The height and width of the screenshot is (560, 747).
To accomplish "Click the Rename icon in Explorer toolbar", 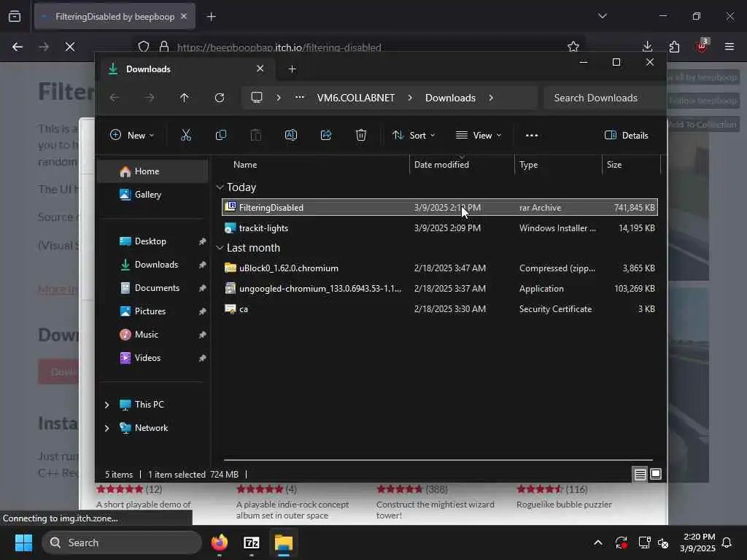I will (291, 135).
